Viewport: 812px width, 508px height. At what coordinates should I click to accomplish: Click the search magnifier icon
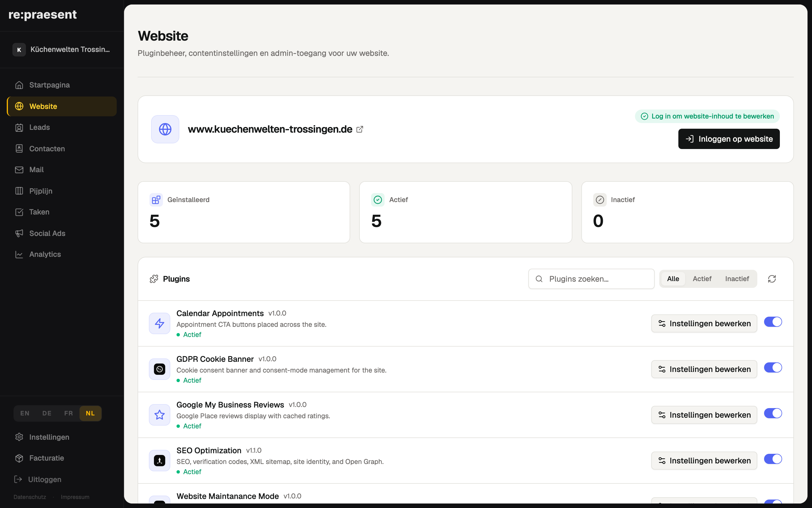pyautogui.click(x=539, y=279)
